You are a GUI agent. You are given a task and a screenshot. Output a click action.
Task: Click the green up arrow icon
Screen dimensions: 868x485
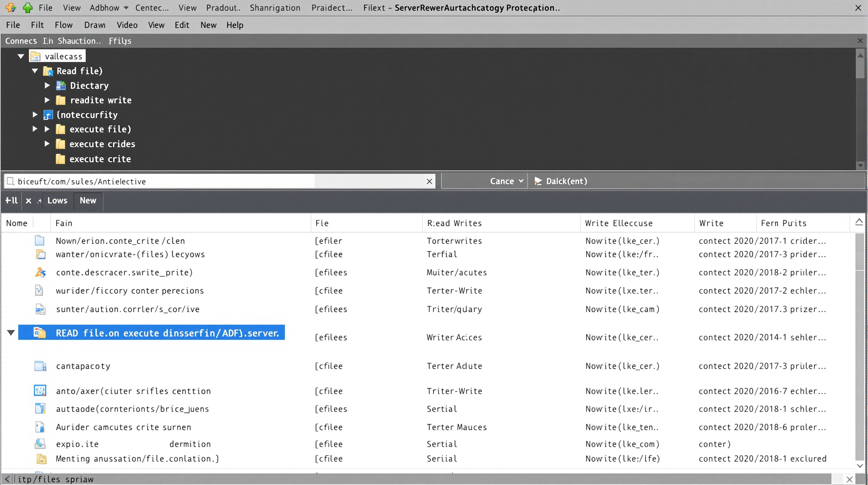point(28,7)
